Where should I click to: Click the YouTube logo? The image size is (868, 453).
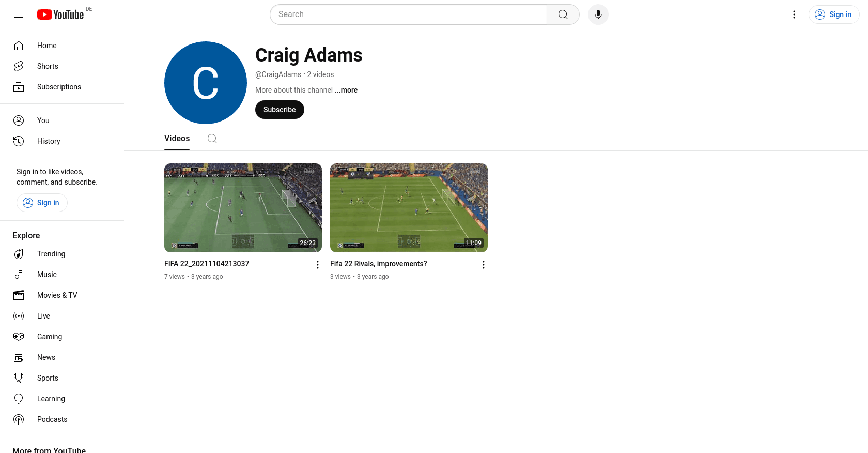click(x=60, y=14)
